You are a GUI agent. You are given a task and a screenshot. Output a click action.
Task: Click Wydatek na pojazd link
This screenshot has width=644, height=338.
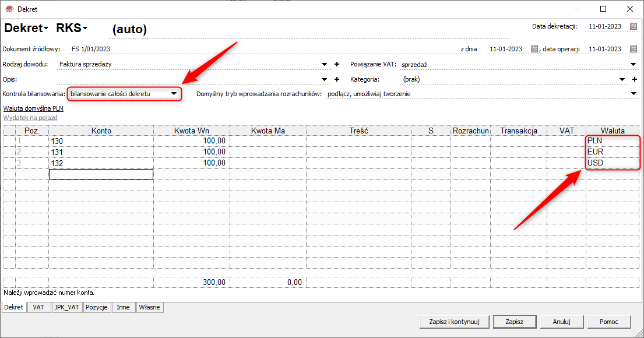(30, 118)
